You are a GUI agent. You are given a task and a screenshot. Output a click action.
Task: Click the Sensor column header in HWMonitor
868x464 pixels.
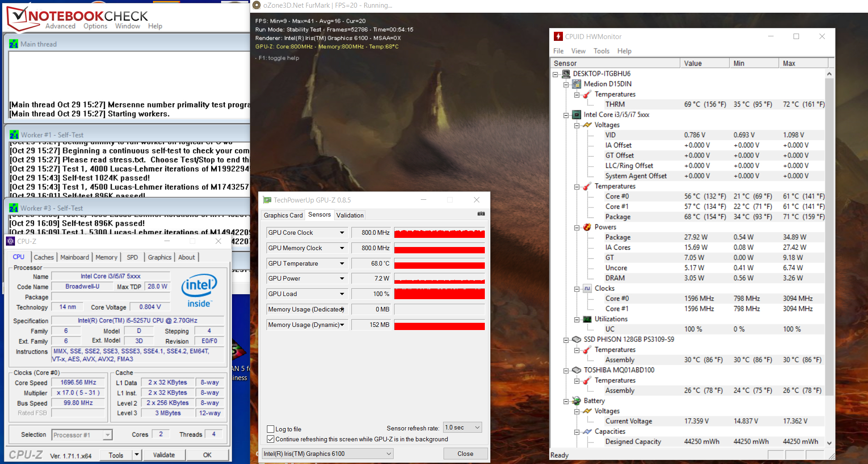pyautogui.click(x=615, y=64)
